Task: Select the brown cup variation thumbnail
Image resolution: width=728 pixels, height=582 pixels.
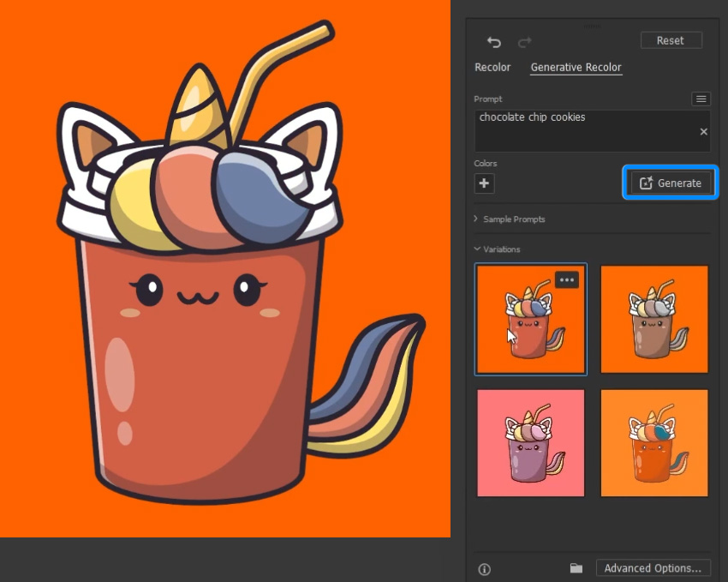Action: click(654, 319)
